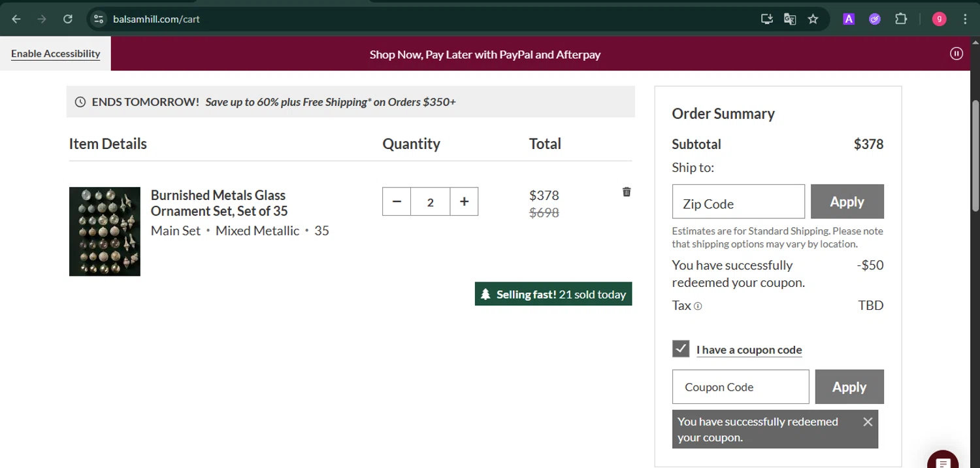The width and height of the screenshot is (980, 468).
Task: Open site information icon in address bar
Action: pos(99,19)
